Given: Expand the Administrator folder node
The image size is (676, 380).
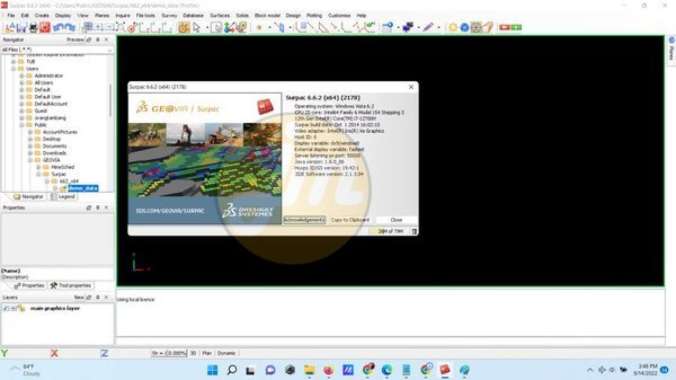Looking at the screenshot, I should click(x=22, y=76).
